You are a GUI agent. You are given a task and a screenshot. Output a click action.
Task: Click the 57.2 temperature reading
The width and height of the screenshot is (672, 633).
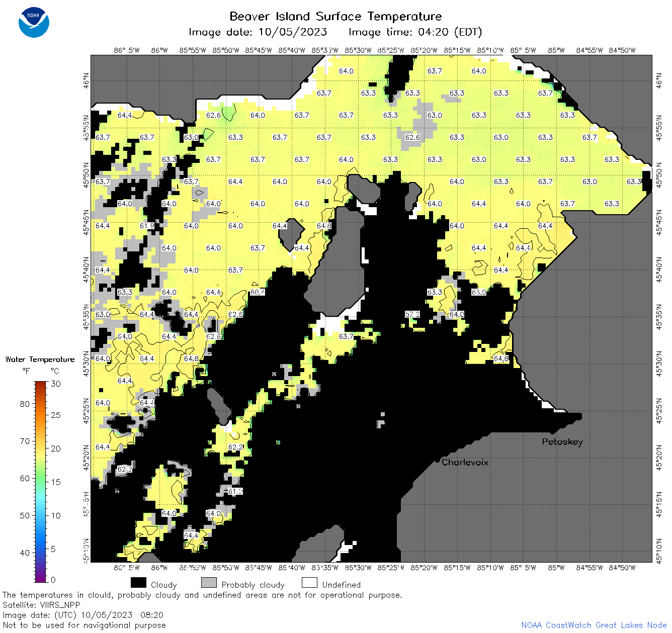tap(412, 314)
